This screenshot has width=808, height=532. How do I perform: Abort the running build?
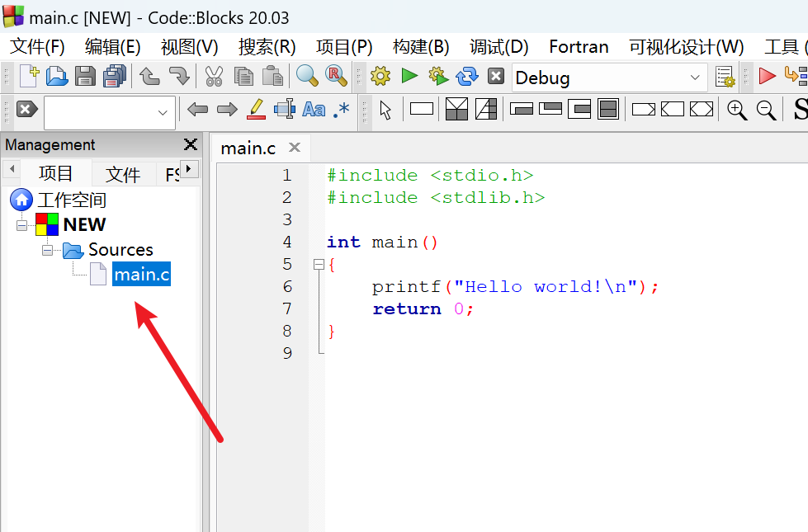point(496,76)
